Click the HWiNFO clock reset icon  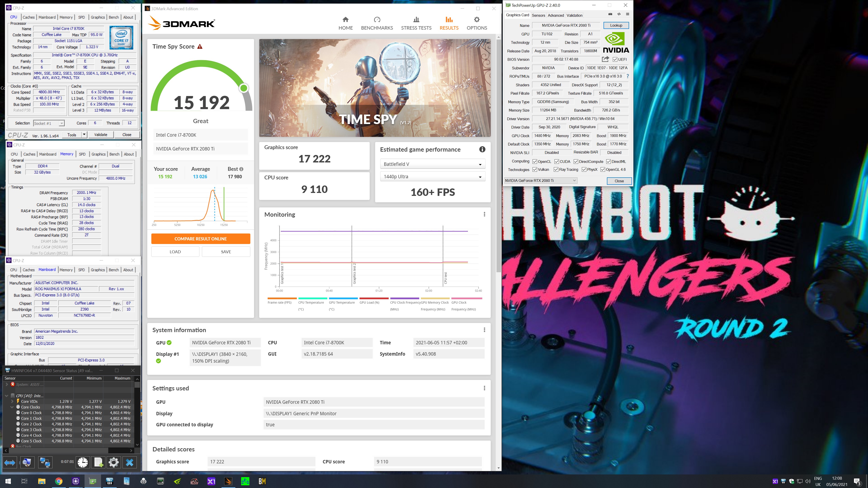[x=83, y=462]
